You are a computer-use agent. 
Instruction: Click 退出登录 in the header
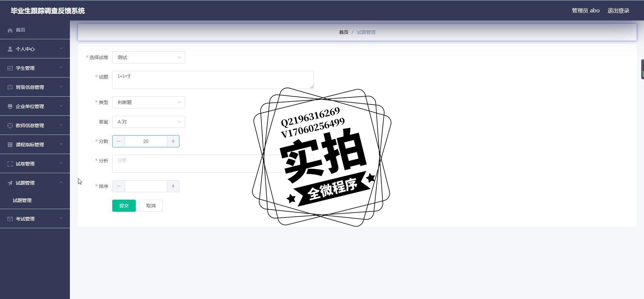click(618, 11)
